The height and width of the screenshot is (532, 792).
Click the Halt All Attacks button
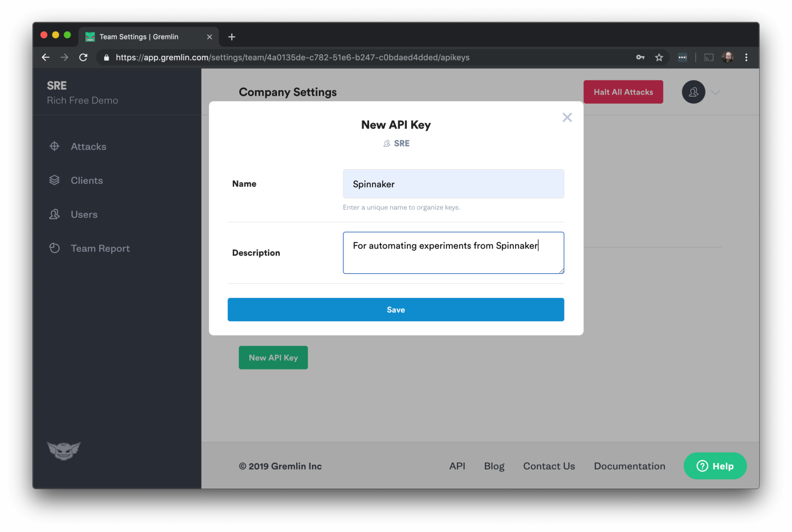[623, 92]
